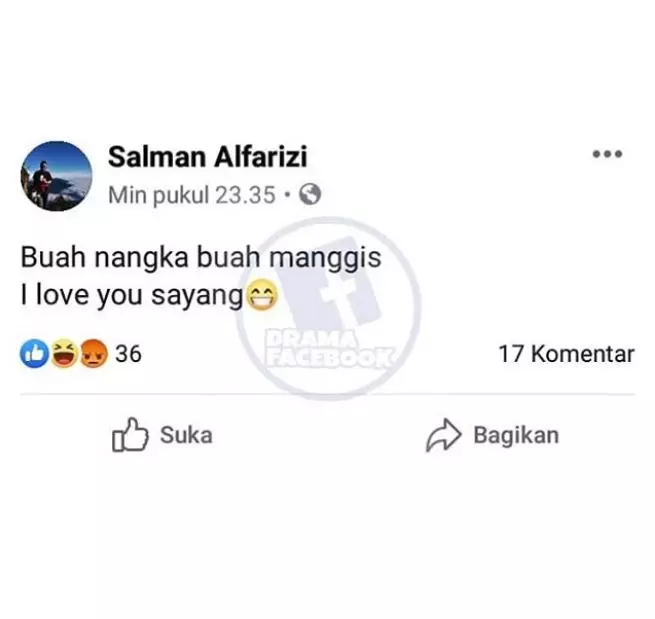
Task: Click the Buah nangka buah manggis text
Action: pyautogui.click(x=201, y=258)
